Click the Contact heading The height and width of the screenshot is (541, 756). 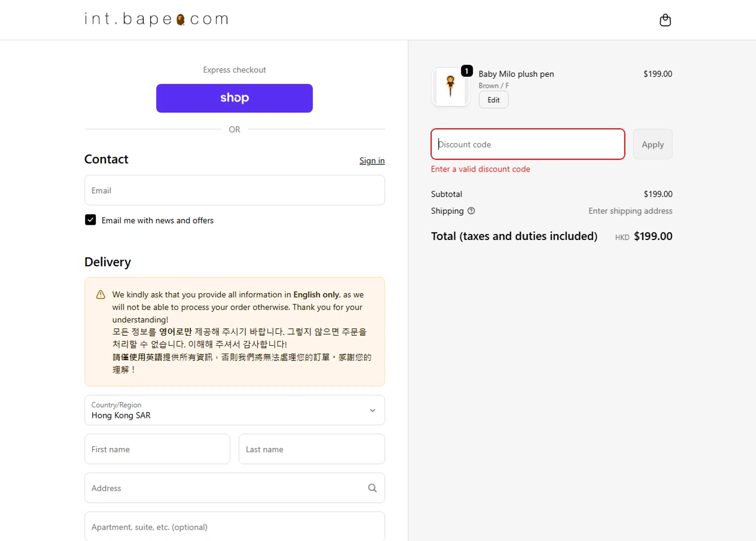[x=106, y=159]
